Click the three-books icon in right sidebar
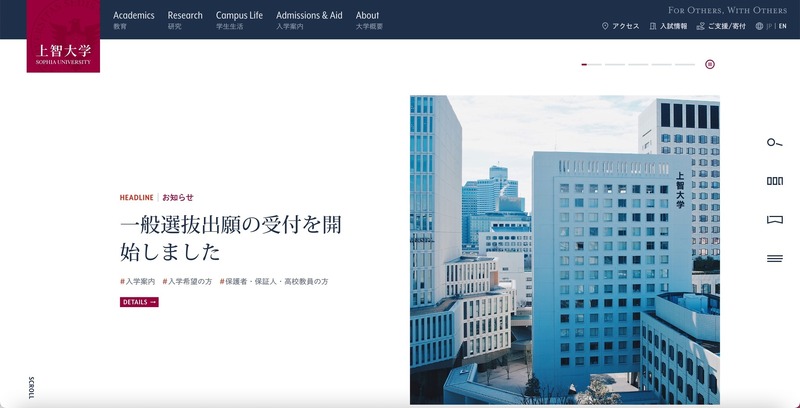This screenshot has width=800, height=408. pyautogui.click(x=774, y=181)
